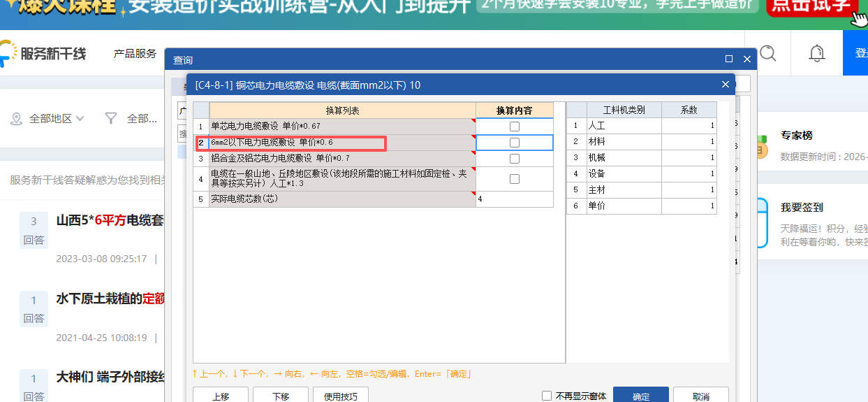
Task: Select row 铝合金及铝芯电力电缆敷设 单价*0.7
Action: 342,159
